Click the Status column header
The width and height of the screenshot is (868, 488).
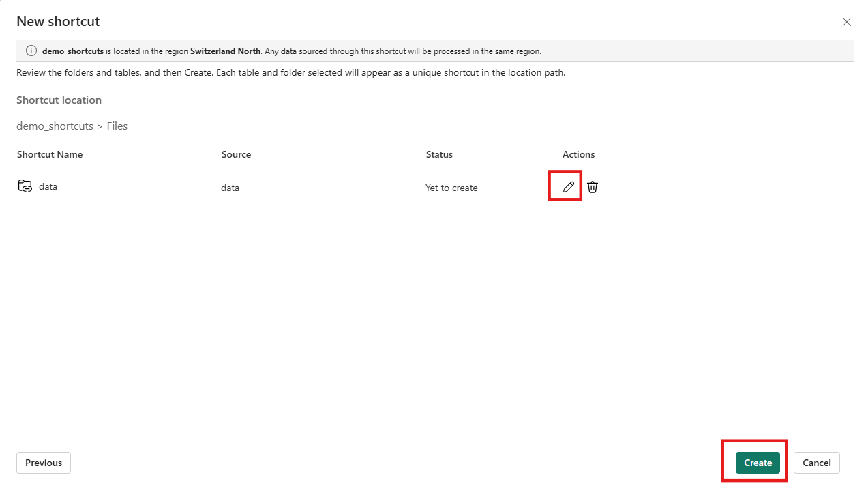438,154
